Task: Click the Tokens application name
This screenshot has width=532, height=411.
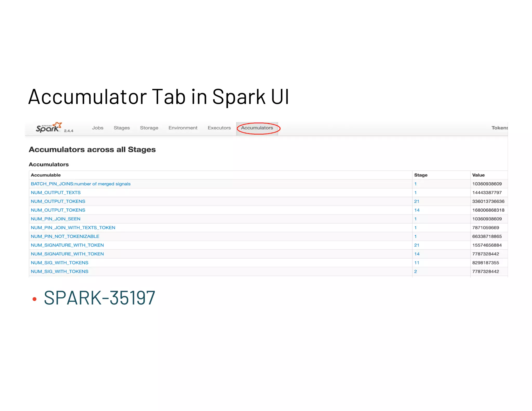Action: coord(500,128)
